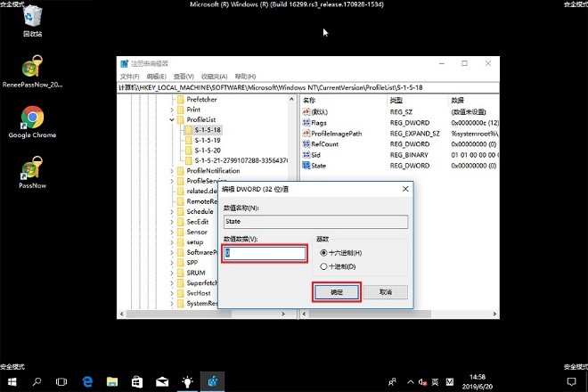Launch Microsoft Edge from the taskbar

click(x=87, y=382)
